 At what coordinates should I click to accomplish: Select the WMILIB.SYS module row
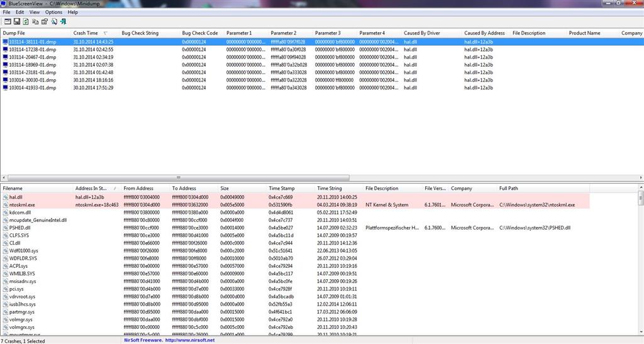(295, 274)
